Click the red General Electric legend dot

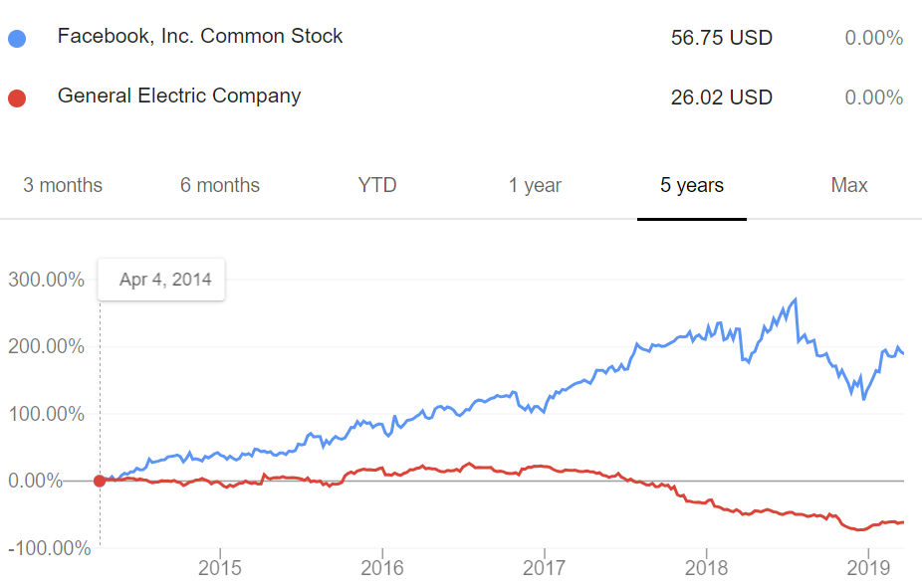16,98
